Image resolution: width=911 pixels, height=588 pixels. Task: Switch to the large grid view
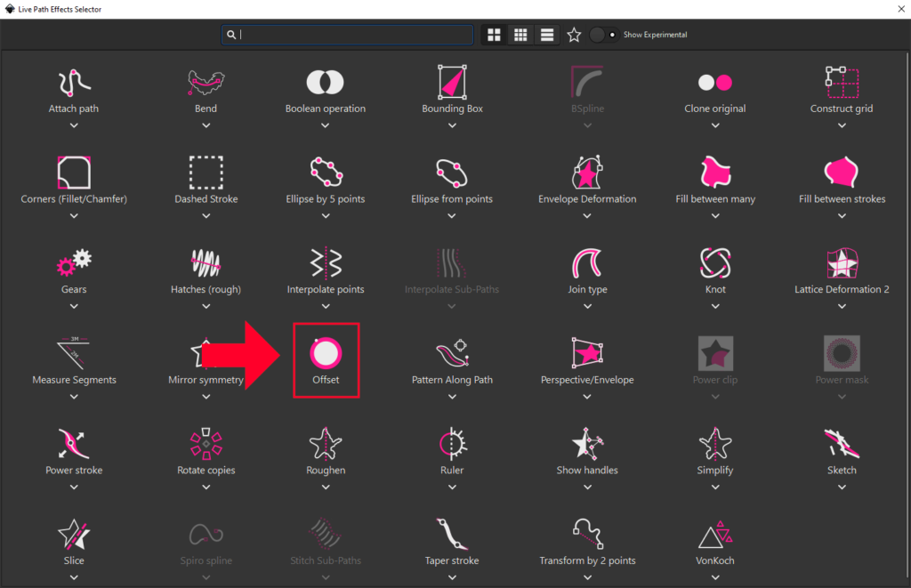[494, 34]
